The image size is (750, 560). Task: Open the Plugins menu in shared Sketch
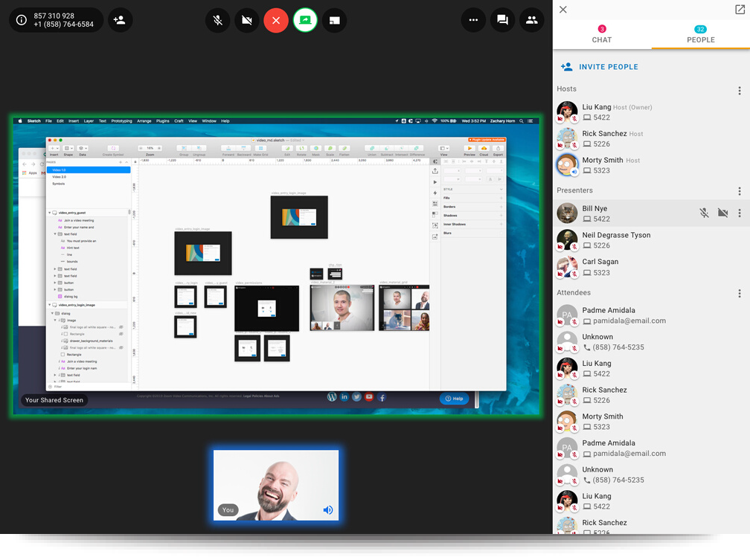coord(163,121)
